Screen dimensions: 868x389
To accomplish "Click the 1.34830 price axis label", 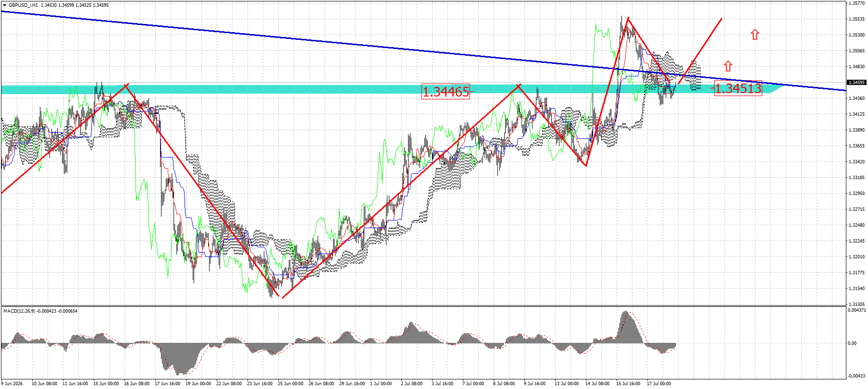I will (x=857, y=67).
